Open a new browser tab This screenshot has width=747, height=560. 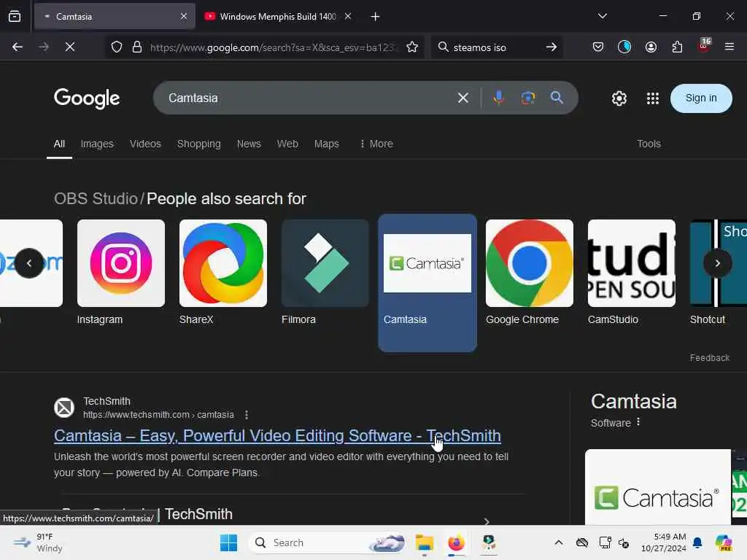pyautogui.click(x=375, y=17)
